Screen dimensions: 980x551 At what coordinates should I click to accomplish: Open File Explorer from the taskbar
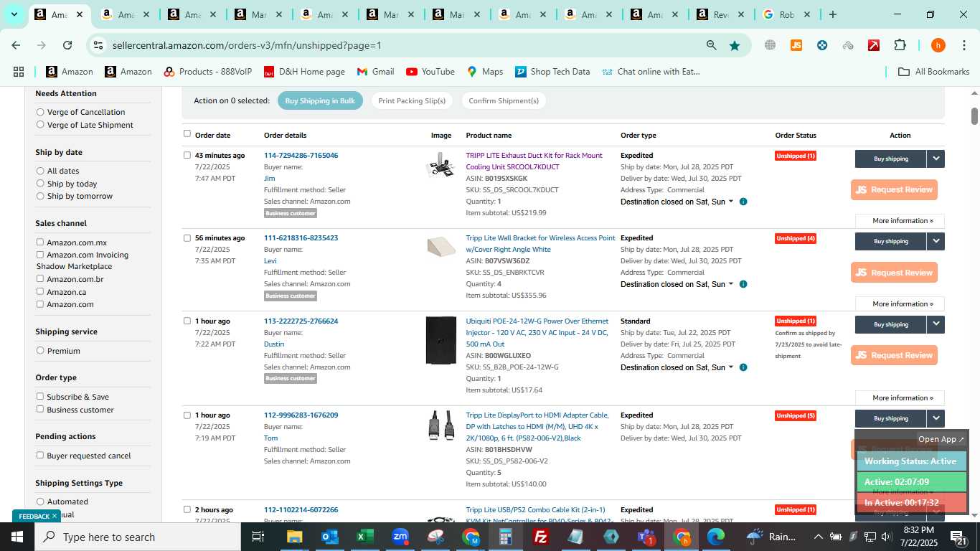[295, 537]
